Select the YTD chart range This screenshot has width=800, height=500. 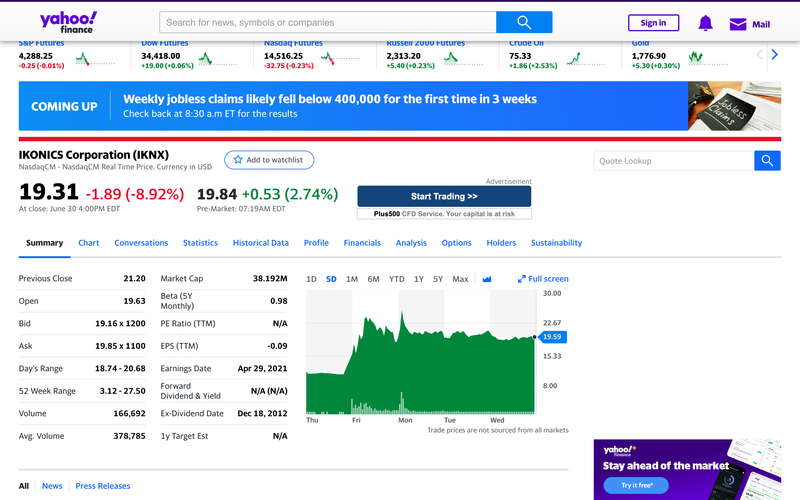pos(396,279)
